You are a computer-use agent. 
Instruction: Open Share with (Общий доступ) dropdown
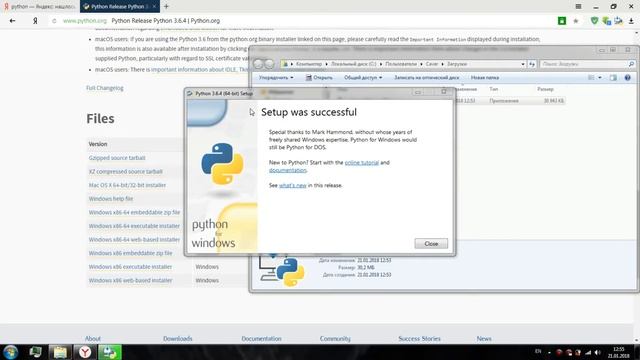point(363,78)
